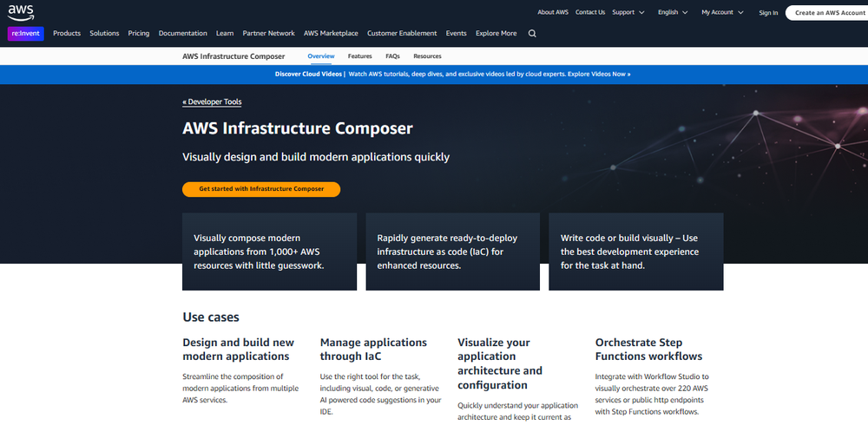868x425 pixels.
Task: Open the Explore More menu
Action: point(496,33)
